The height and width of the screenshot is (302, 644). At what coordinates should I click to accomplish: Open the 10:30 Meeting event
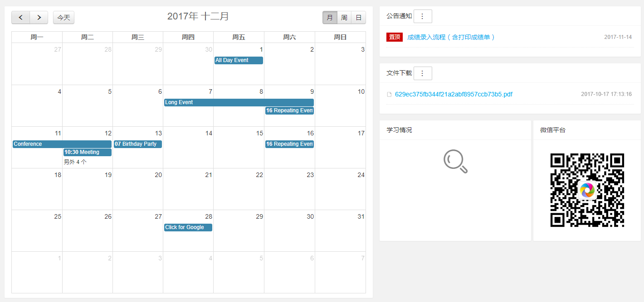click(x=87, y=152)
